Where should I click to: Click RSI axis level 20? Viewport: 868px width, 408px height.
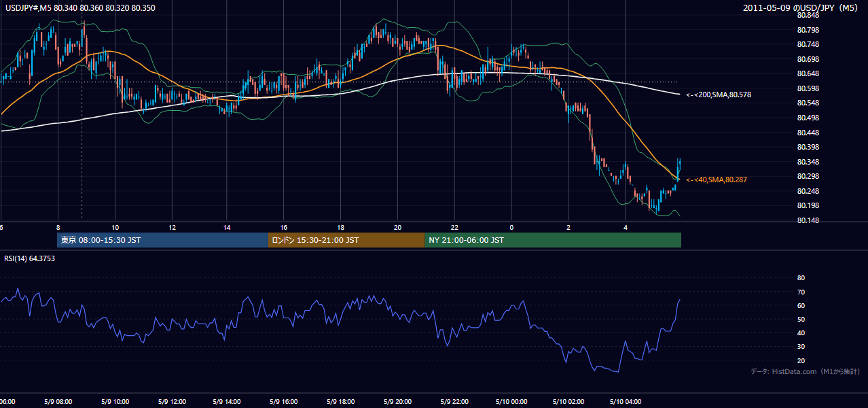click(x=801, y=360)
